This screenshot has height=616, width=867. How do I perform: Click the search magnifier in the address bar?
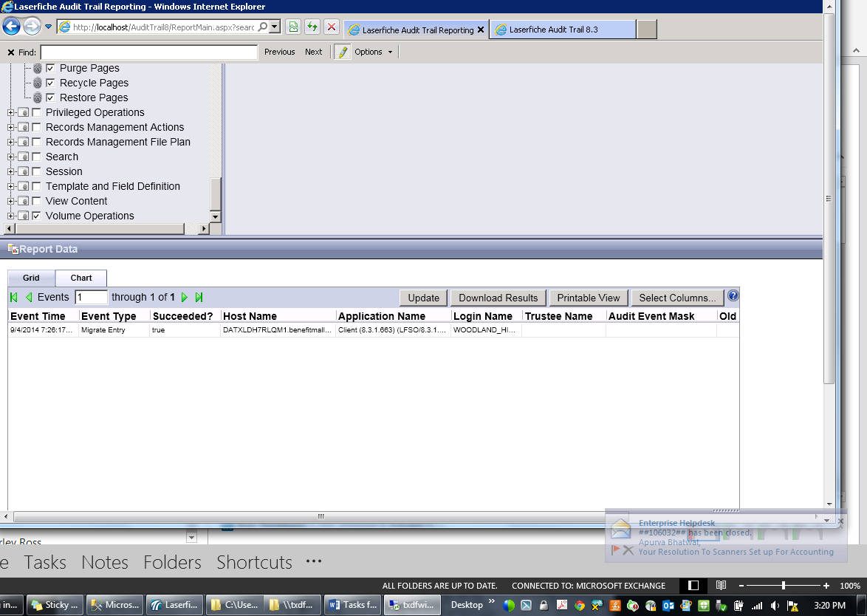click(x=263, y=27)
